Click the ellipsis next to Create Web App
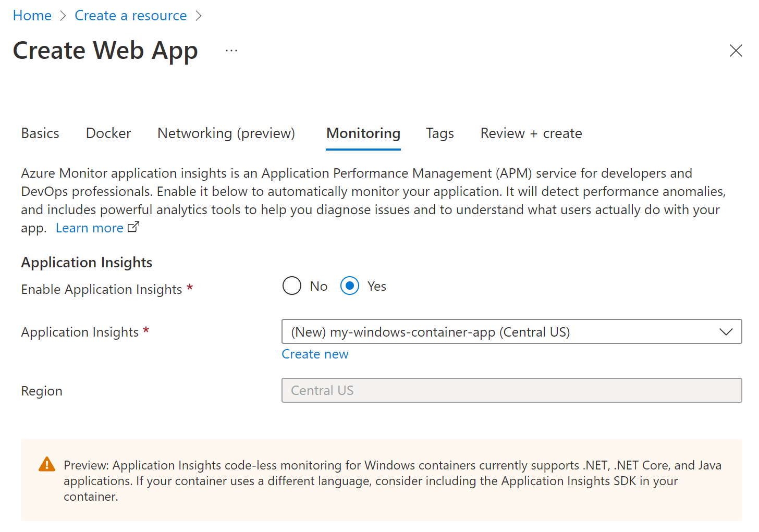Screen dimensions: 759x532 231,50
